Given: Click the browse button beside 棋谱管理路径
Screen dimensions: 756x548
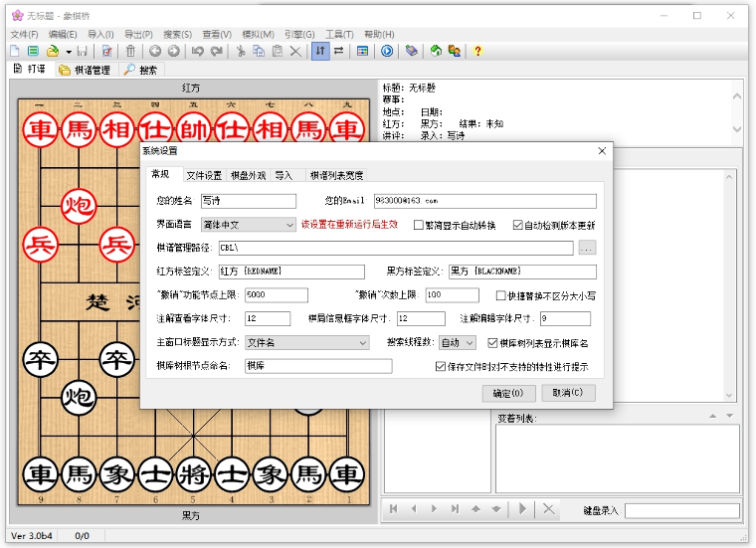Looking at the screenshot, I should [x=587, y=248].
